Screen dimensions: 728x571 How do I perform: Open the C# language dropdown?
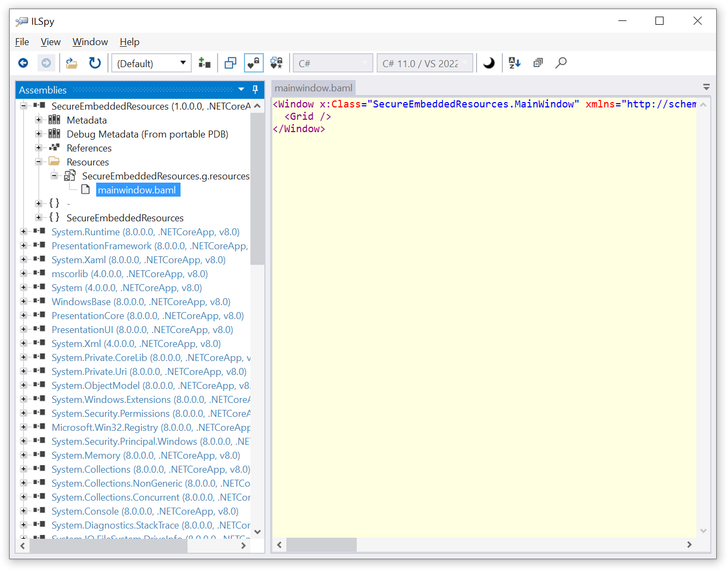333,63
